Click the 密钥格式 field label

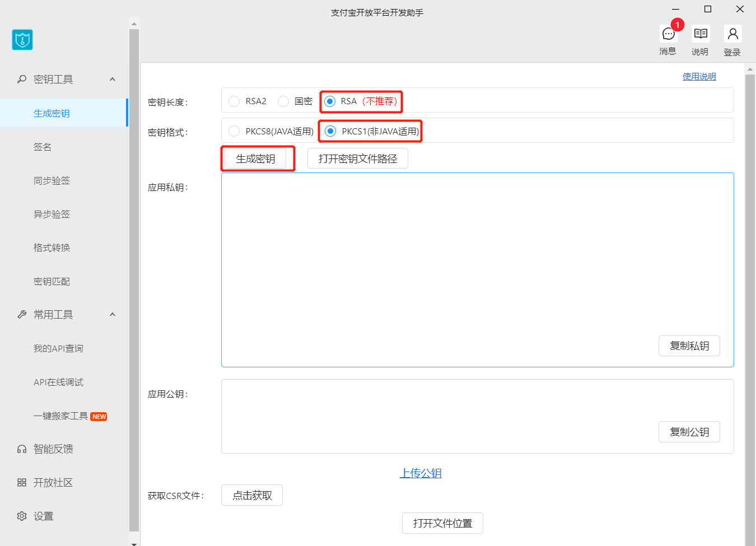pos(168,133)
